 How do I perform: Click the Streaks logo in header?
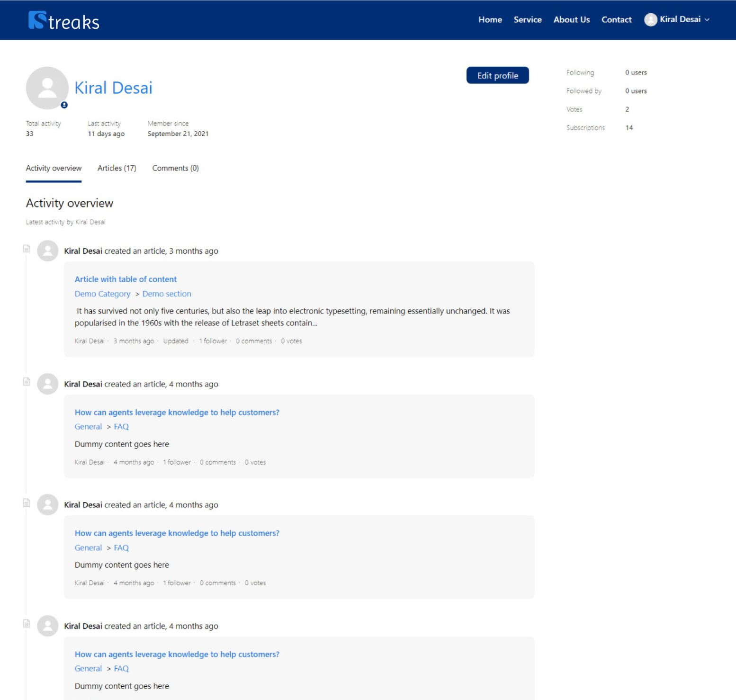(64, 21)
